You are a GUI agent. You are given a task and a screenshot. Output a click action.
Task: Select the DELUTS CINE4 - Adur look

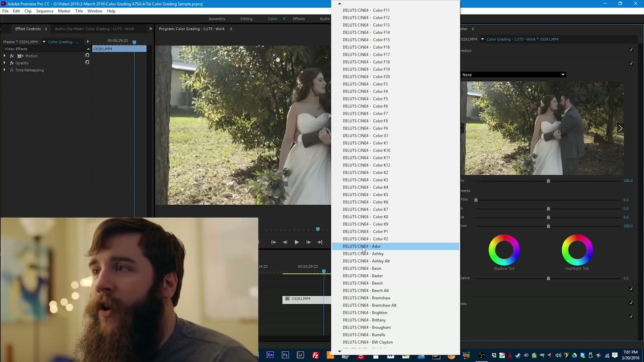[395, 246]
